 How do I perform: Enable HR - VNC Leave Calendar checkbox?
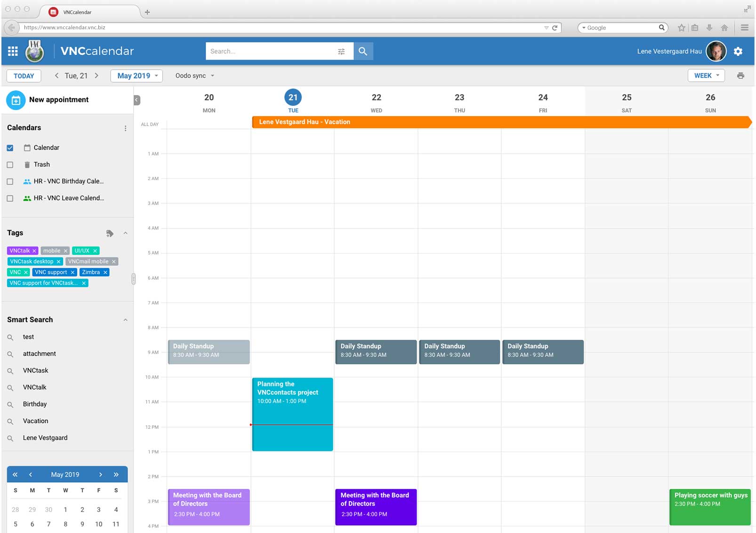10,199
